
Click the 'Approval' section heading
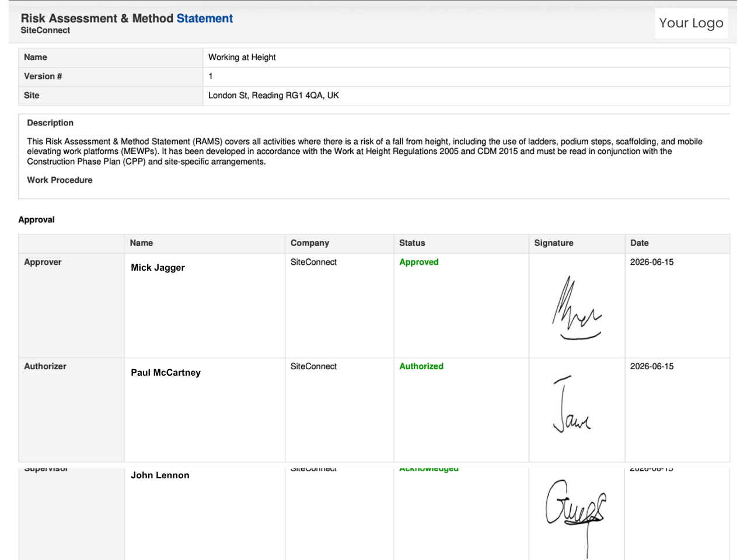[36, 219]
